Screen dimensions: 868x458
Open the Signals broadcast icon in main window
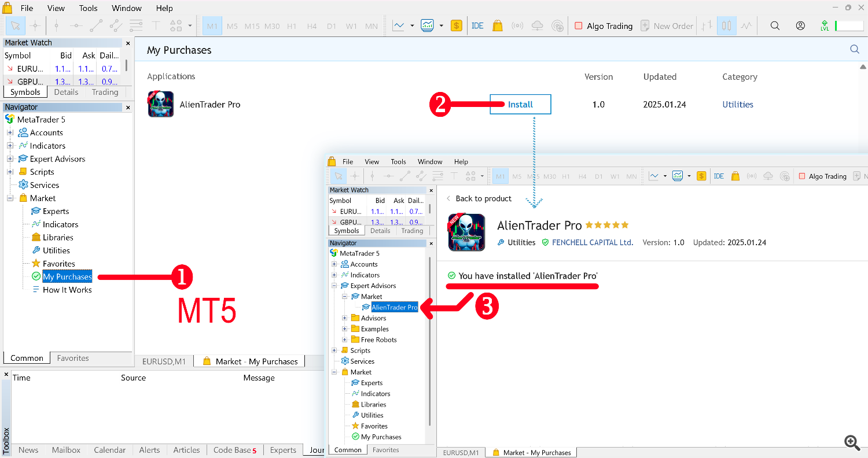click(x=517, y=25)
